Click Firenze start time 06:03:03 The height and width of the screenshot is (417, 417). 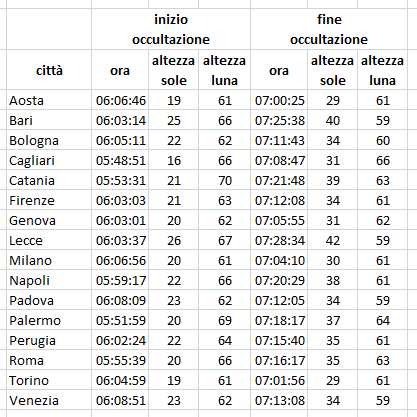pos(120,200)
